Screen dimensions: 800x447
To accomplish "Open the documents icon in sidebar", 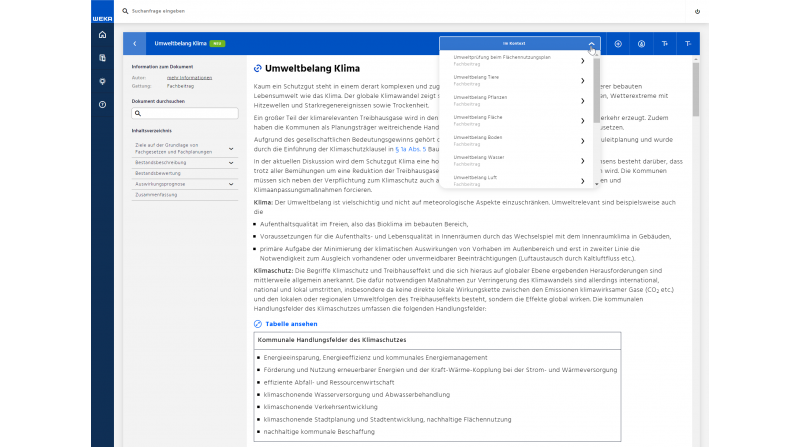I will (103, 58).
